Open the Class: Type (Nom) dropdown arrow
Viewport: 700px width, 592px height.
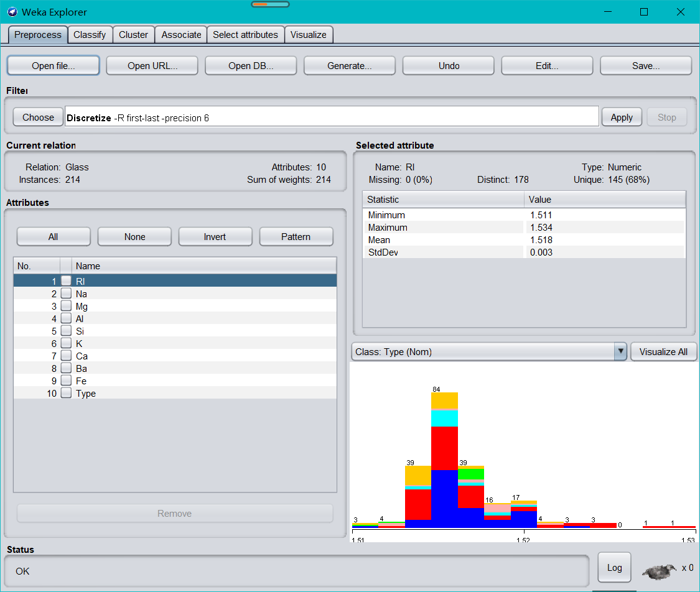pyautogui.click(x=620, y=351)
